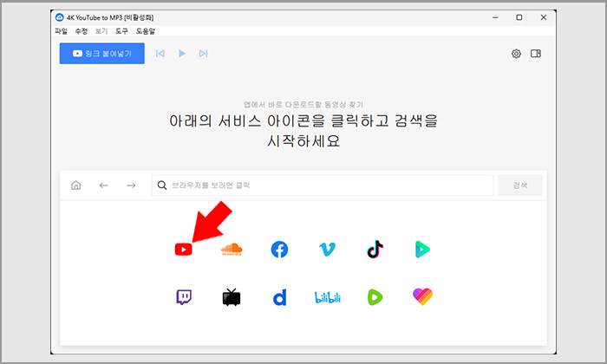Open YouTube service icon
The height and width of the screenshot is (364, 607).
[x=184, y=250]
